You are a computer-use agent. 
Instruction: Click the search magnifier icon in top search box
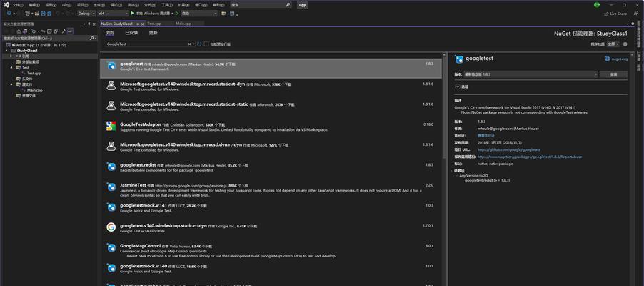click(x=288, y=5)
